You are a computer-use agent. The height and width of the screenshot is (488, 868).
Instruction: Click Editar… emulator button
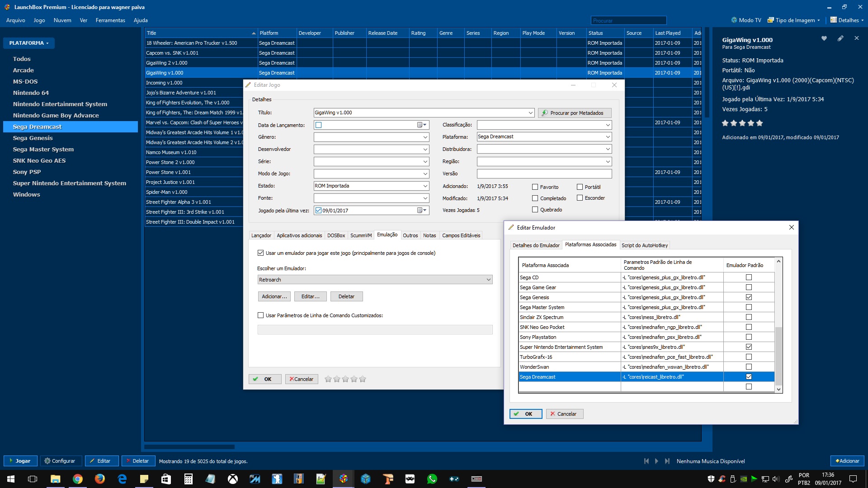(x=311, y=296)
